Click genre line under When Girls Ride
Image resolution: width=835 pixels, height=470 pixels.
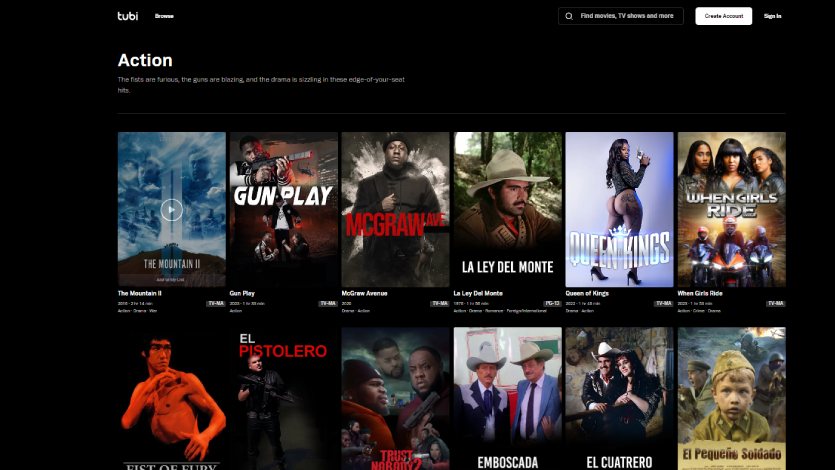coord(699,311)
